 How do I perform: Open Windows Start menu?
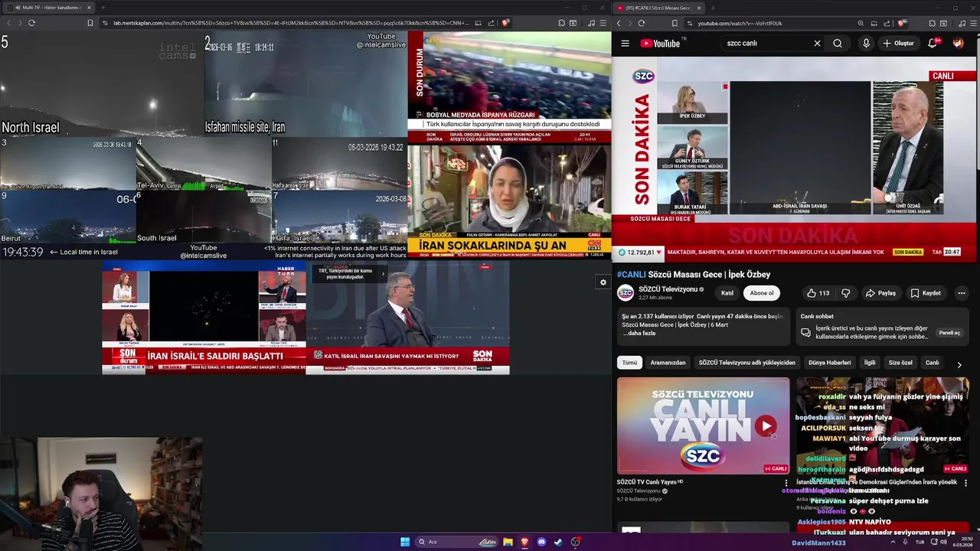(405, 542)
